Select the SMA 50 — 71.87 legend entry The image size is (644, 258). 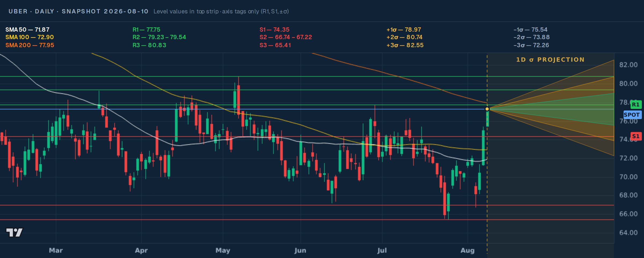[27, 30]
